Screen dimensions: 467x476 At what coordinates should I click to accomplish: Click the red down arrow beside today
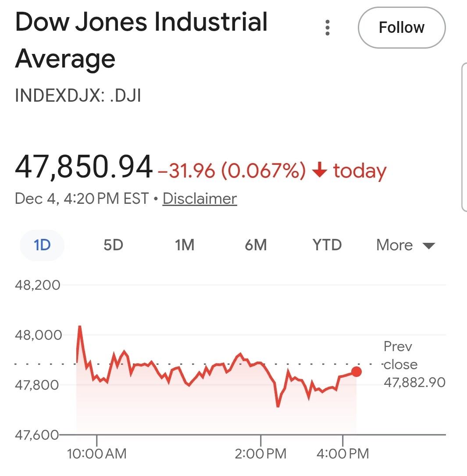[320, 171]
